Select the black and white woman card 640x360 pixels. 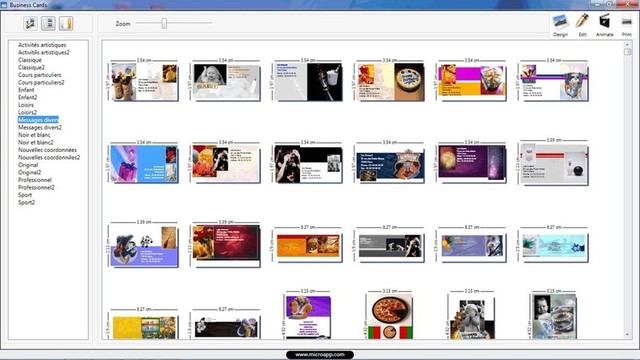point(308,164)
